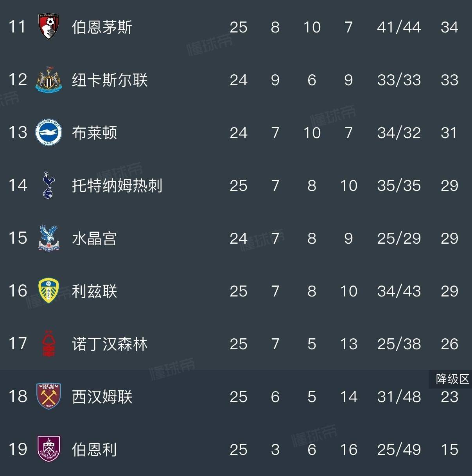This screenshot has height=476, width=472.
Task: Click the Bournemouth club crest
Action: point(48,27)
